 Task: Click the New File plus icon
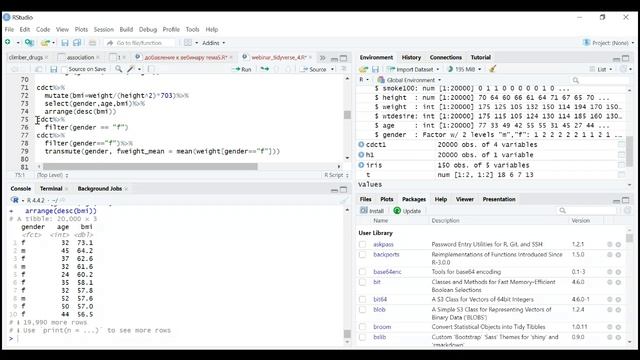[x=8, y=42]
